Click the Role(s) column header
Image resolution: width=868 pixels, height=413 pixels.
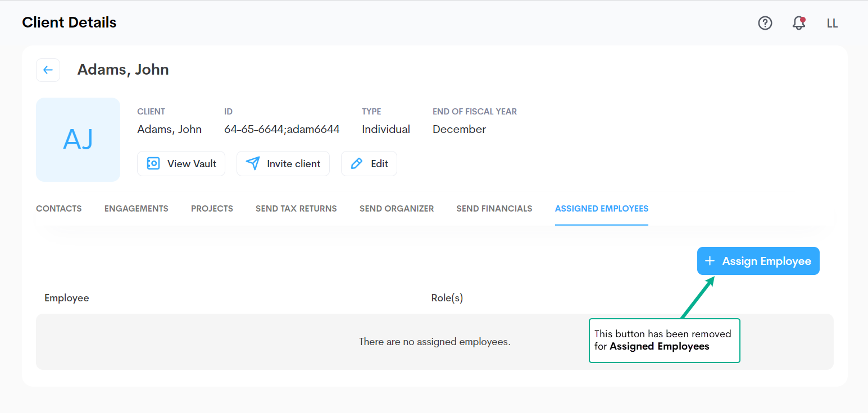pos(447,298)
